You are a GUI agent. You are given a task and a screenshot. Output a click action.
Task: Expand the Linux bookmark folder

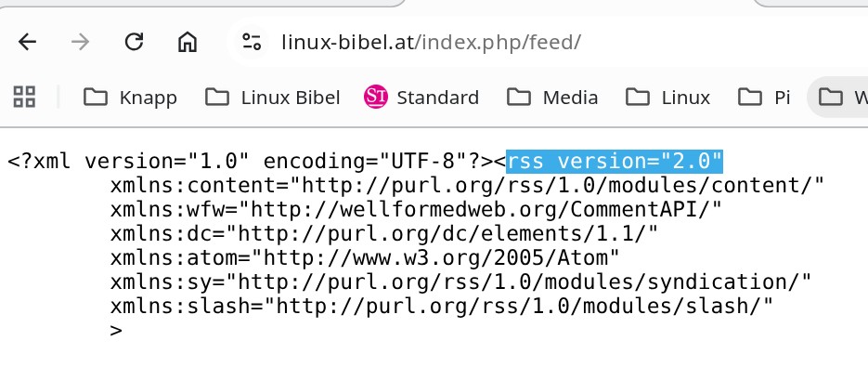668,97
